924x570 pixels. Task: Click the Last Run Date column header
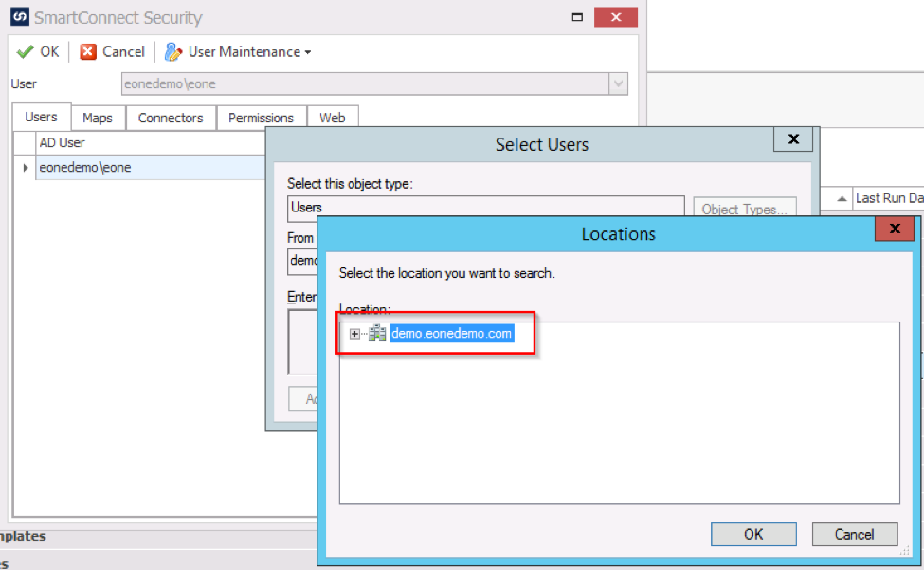pyautogui.click(x=889, y=198)
